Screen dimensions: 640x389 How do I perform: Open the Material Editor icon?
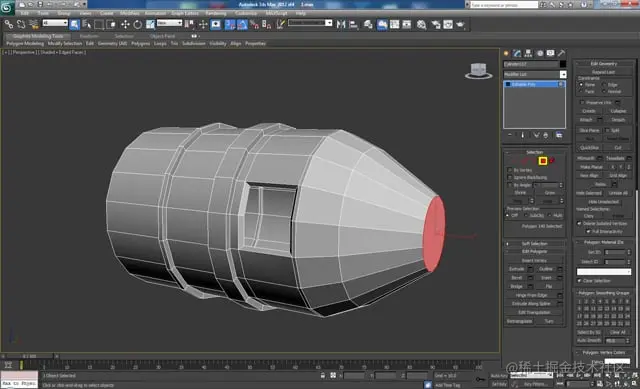click(421, 24)
